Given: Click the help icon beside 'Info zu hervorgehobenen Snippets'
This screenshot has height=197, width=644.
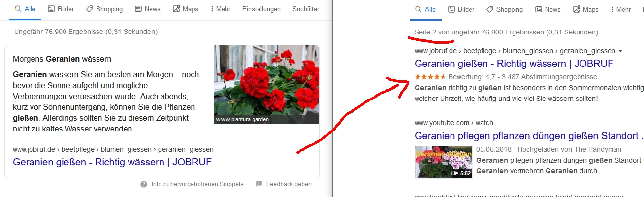Looking at the screenshot, I should point(144,184).
